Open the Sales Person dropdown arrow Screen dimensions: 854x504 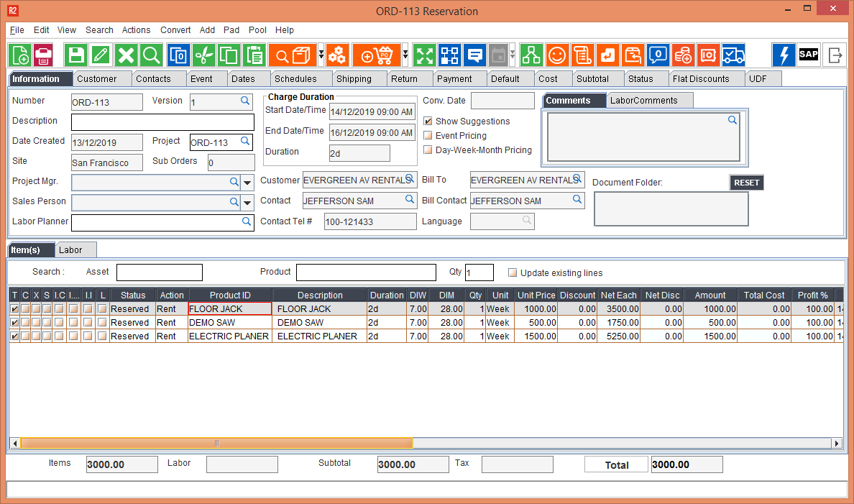pos(248,203)
